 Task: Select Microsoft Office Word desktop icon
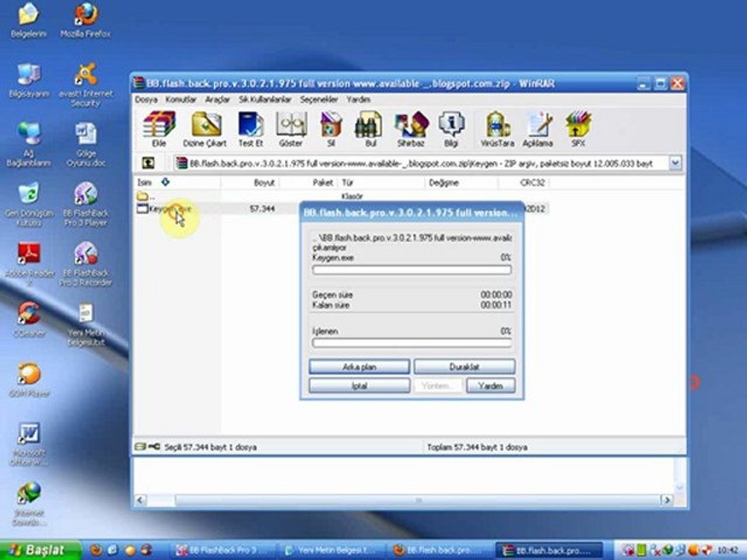29,444
